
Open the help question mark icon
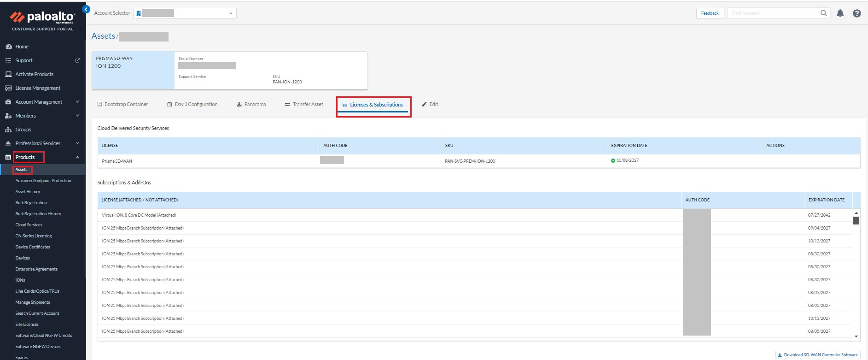click(x=856, y=13)
